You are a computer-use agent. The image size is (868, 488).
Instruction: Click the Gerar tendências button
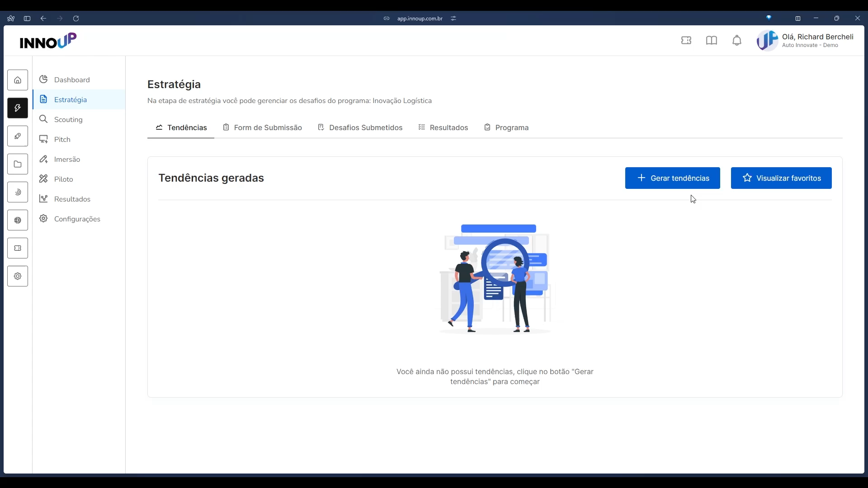(x=673, y=178)
